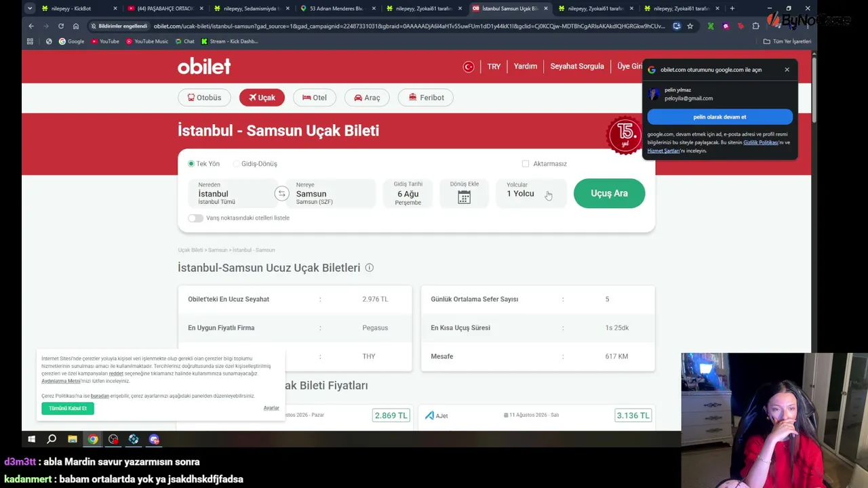Open the browser home page

(76, 26)
